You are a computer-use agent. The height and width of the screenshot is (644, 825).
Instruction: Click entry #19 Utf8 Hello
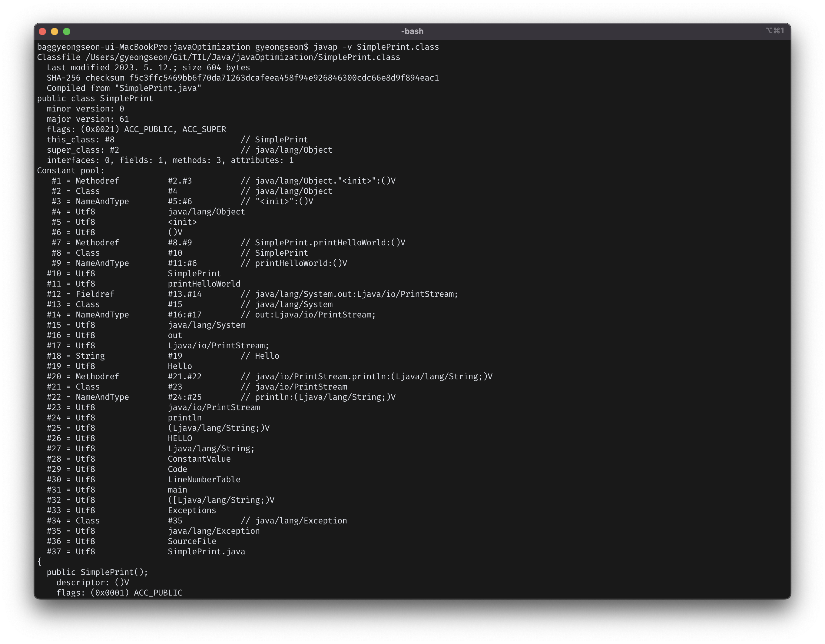pos(119,367)
